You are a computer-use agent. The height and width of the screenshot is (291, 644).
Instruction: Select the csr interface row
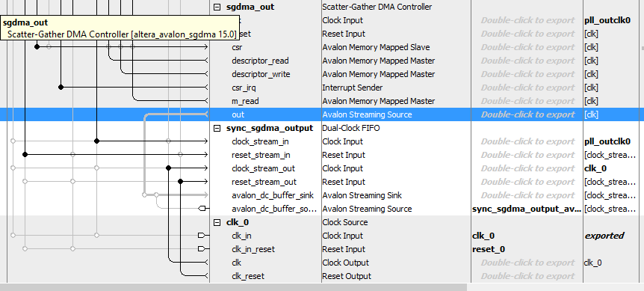pyautogui.click(x=237, y=47)
